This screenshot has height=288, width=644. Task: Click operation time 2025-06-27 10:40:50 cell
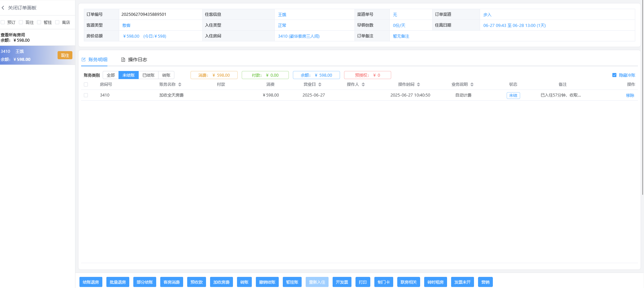coord(410,95)
